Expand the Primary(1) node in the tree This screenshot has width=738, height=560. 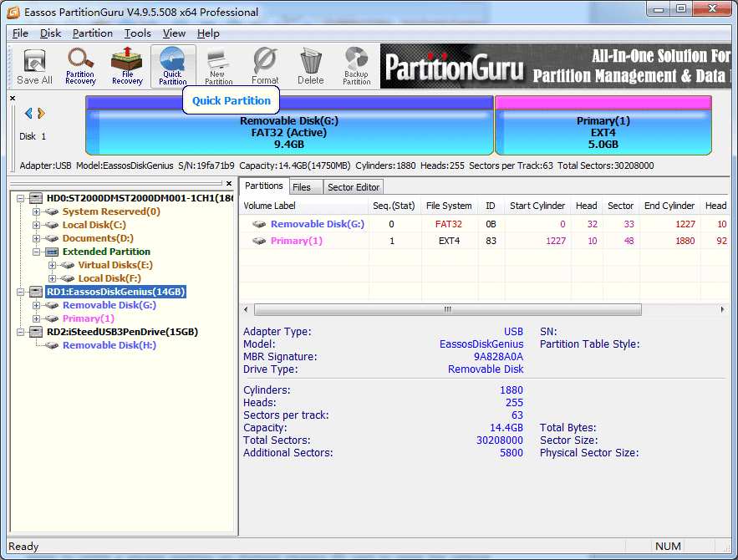click(x=36, y=318)
